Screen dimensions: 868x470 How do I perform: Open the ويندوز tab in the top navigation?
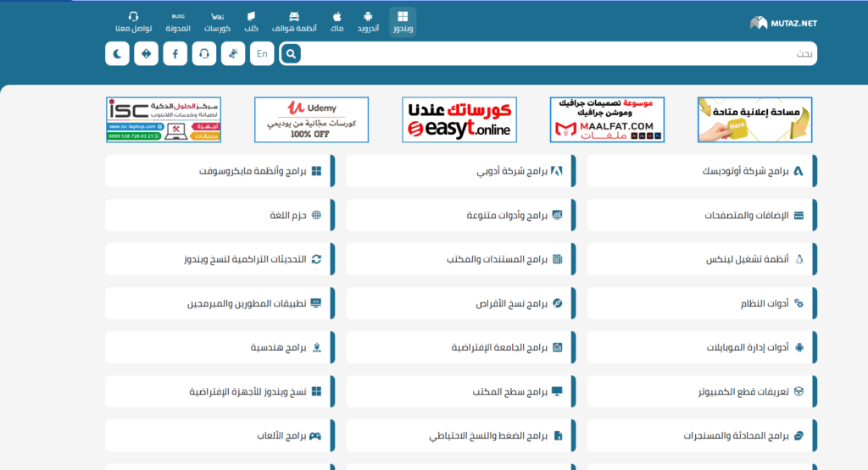click(403, 21)
